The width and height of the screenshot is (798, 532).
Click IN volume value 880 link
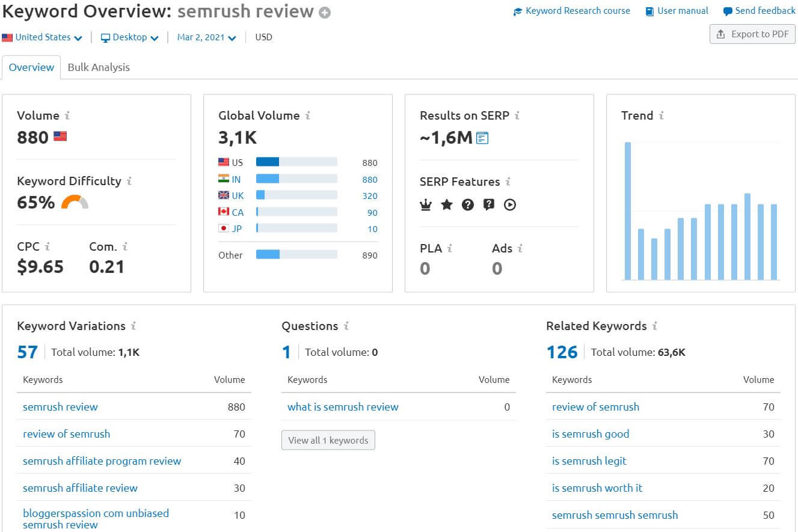click(x=370, y=179)
